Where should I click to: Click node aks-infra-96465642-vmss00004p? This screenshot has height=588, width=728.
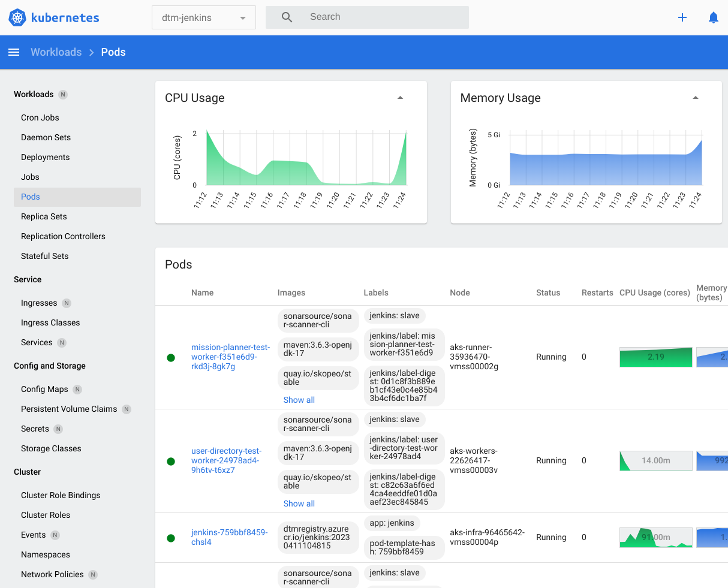[488, 537]
